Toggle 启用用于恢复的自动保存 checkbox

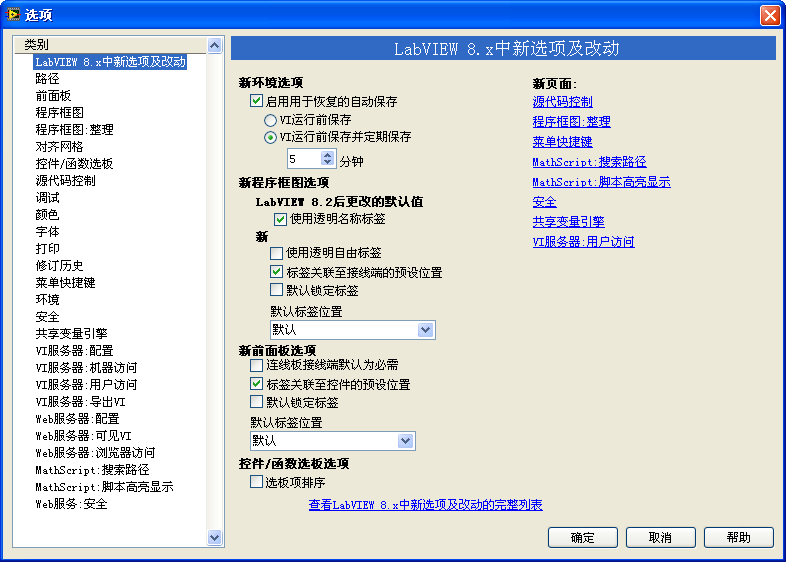[256, 101]
